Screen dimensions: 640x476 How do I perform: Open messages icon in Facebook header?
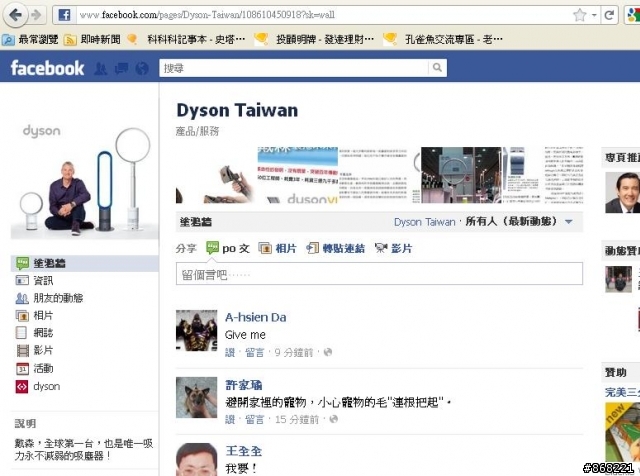pos(121,69)
